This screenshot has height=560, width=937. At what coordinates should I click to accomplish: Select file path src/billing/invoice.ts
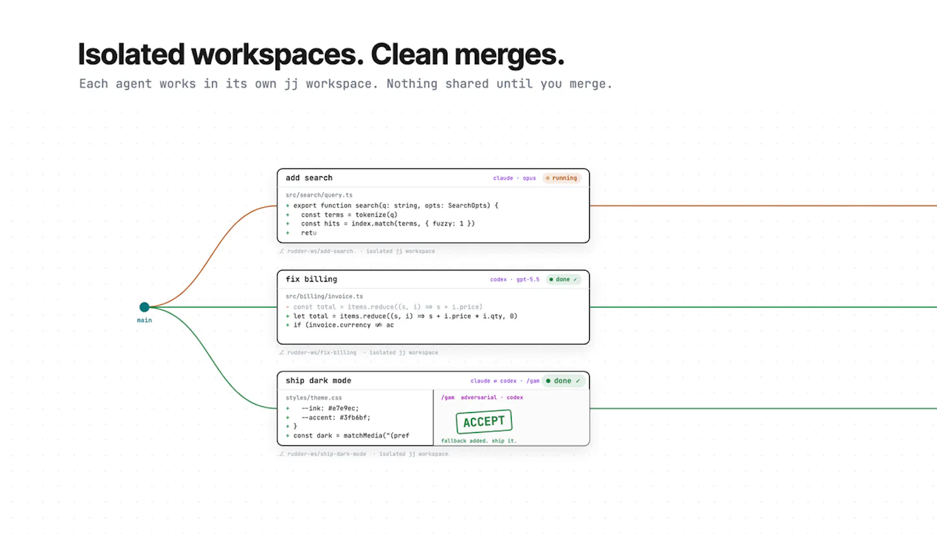324,296
